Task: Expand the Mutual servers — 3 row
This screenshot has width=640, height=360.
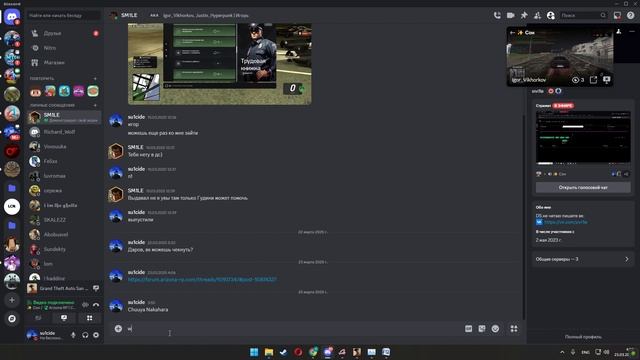Action: click(x=583, y=259)
